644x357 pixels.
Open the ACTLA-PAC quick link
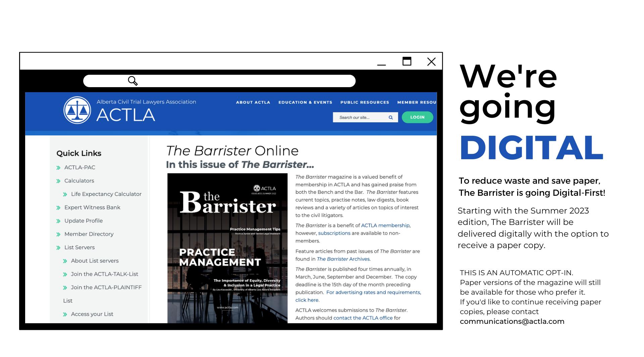click(80, 167)
